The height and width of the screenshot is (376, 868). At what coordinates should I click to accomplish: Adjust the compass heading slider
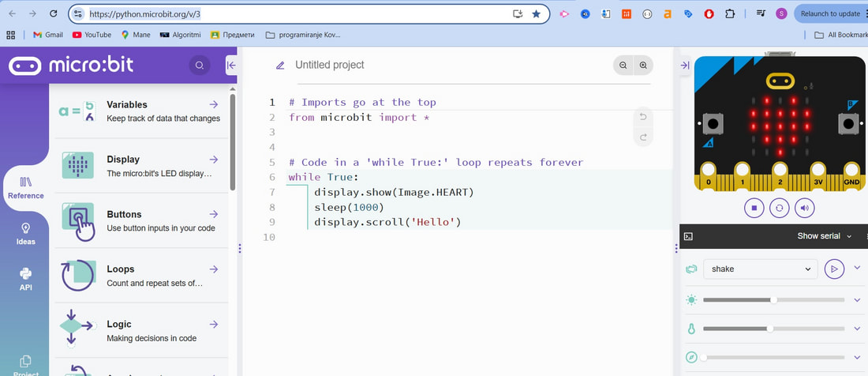point(774,358)
